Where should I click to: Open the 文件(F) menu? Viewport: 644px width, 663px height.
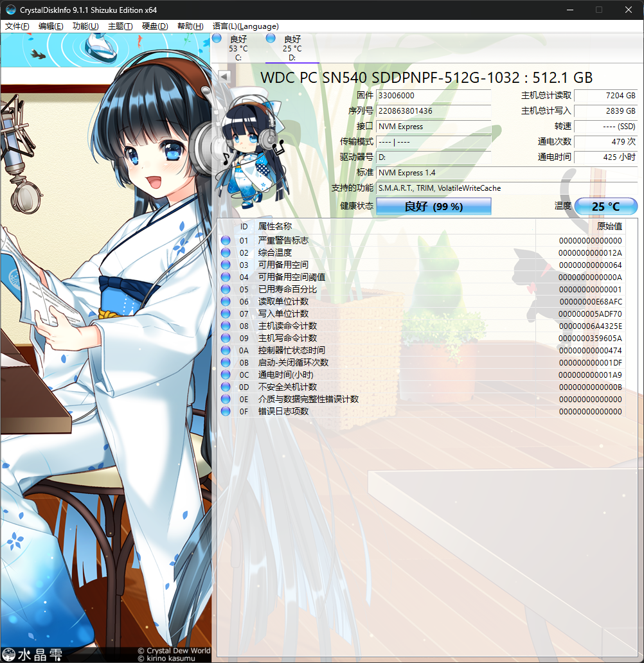[17, 26]
